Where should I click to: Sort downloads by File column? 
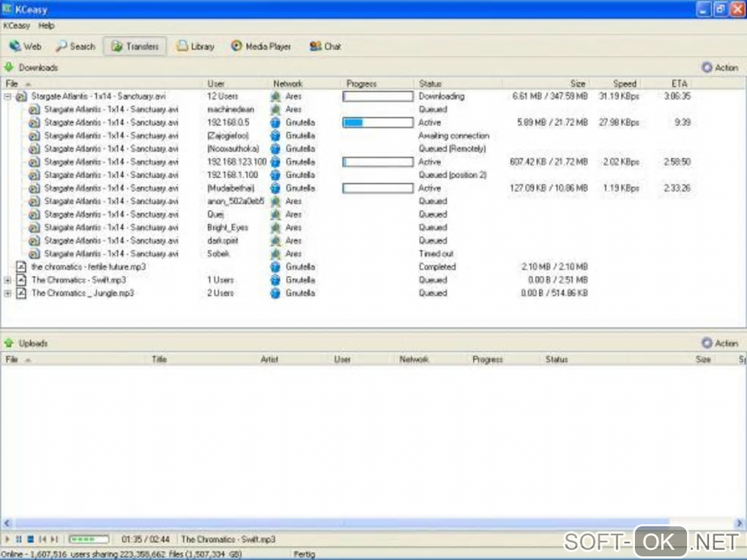click(x=103, y=83)
